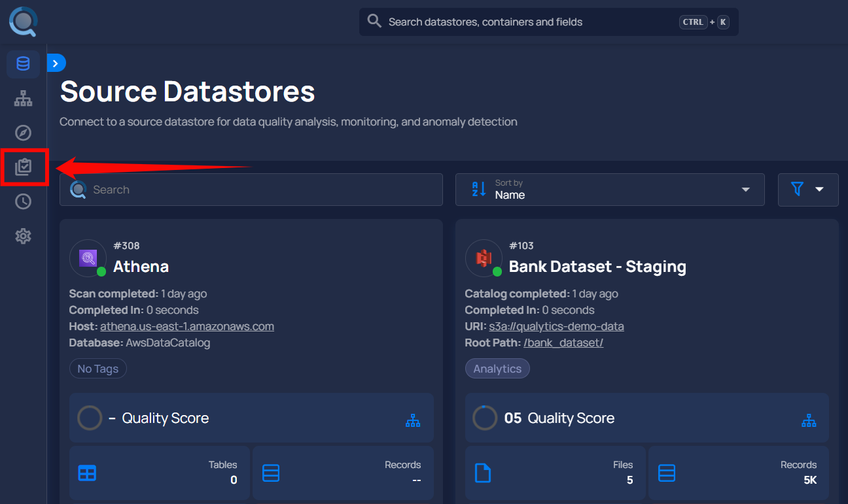Click the hierarchy icon on the Bank Dataset Quality Score row

809,421
